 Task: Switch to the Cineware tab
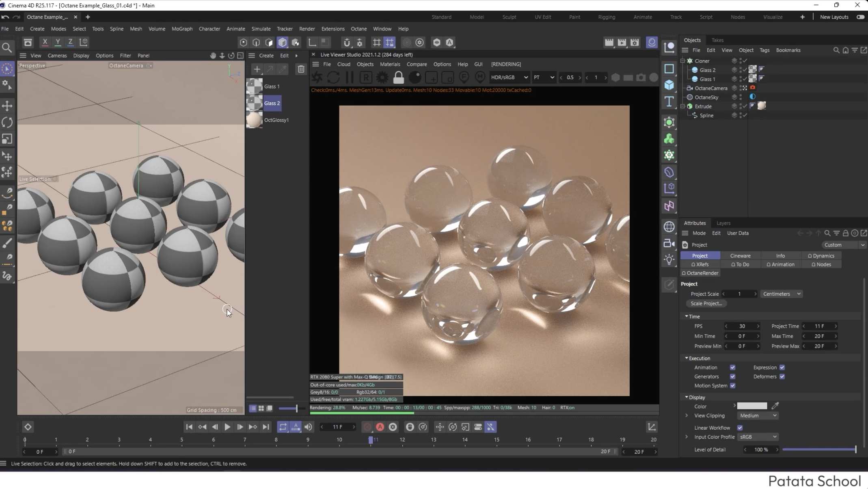[740, 255]
